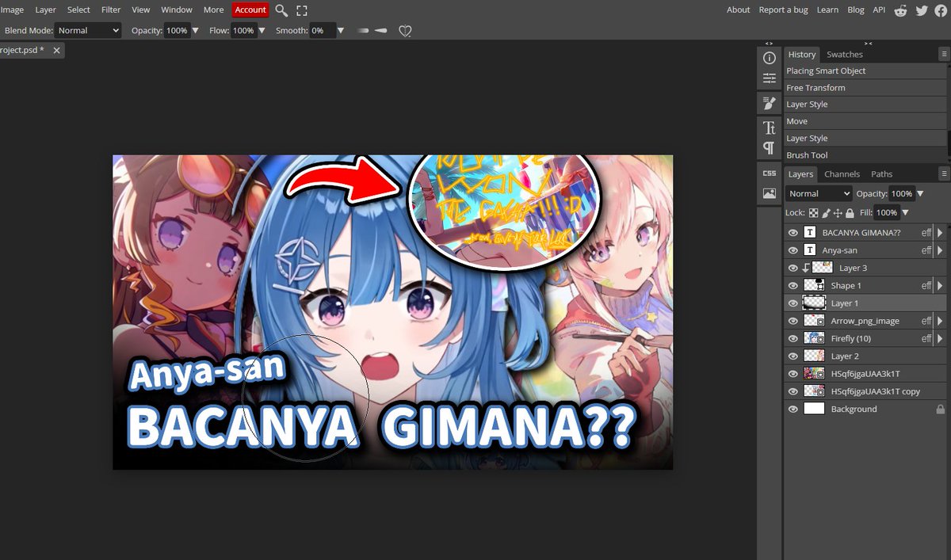Open the CSS panel icon
The height and width of the screenshot is (560, 951).
(x=770, y=173)
